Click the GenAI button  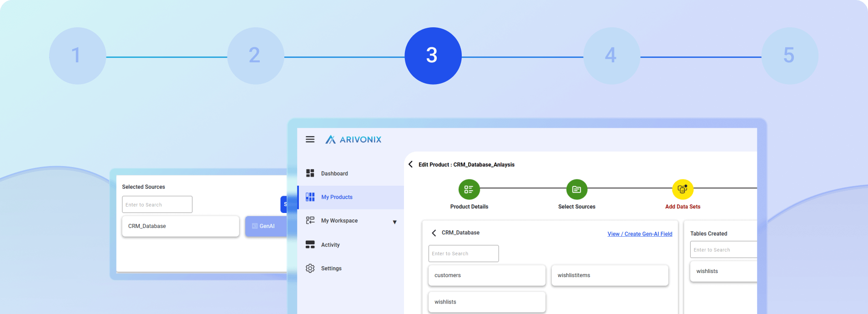pos(266,226)
